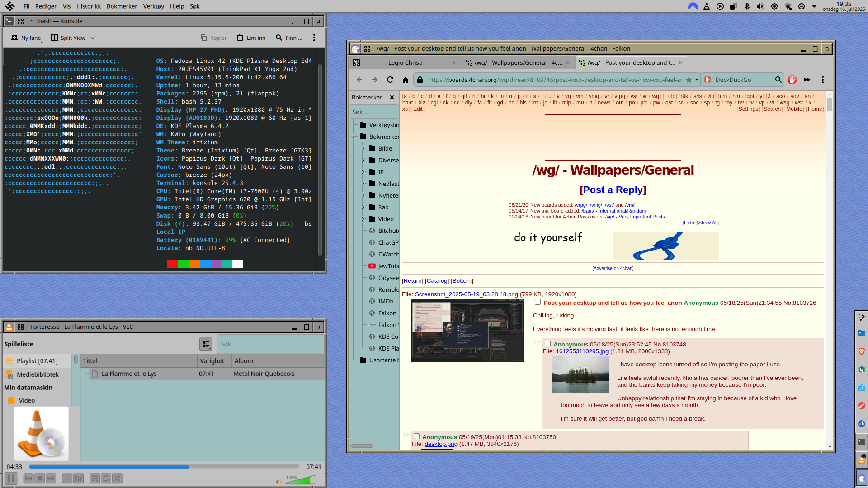Close the Bokmerker sidebar panel

392,97
